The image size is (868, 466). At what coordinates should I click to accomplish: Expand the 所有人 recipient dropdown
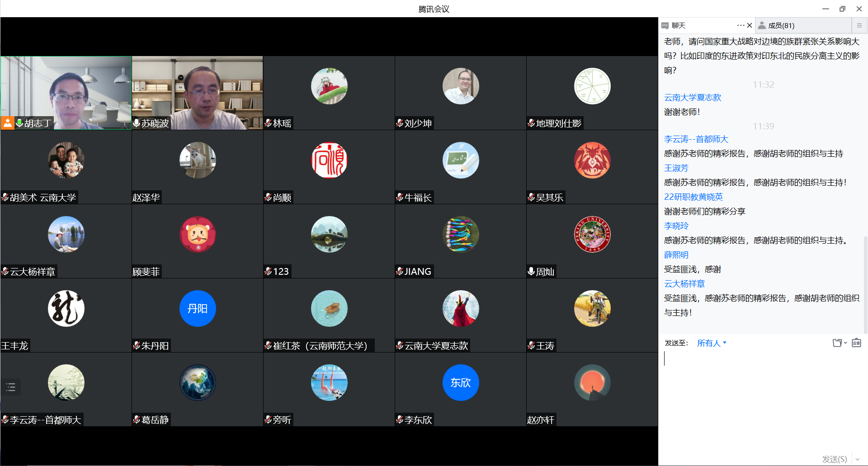(x=712, y=343)
